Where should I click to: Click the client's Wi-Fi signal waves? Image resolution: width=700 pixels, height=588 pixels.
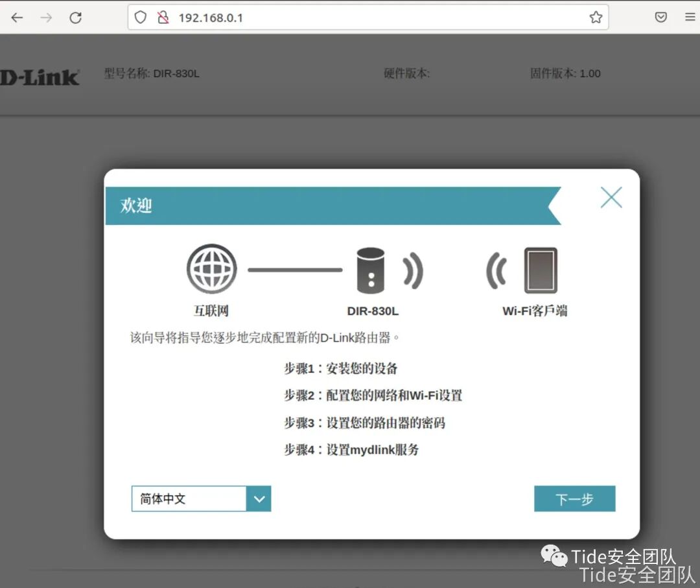point(496,270)
